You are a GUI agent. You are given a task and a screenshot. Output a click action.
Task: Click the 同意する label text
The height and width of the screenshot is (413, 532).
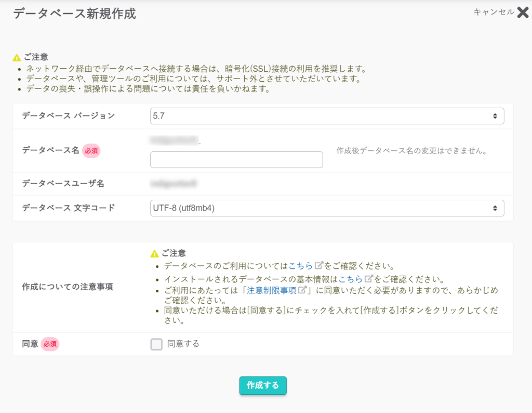[x=183, y=344]
